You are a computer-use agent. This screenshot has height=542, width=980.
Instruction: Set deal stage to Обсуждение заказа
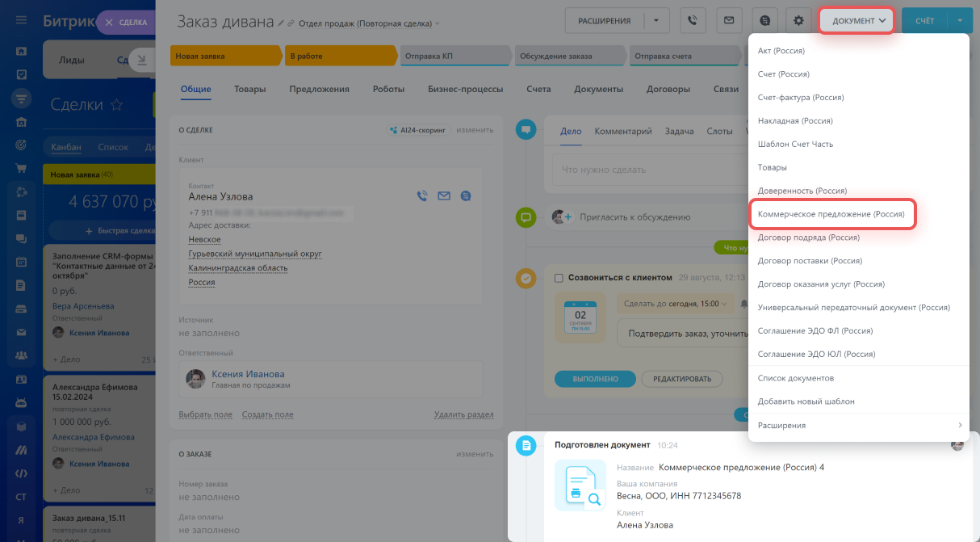[570, 56]
